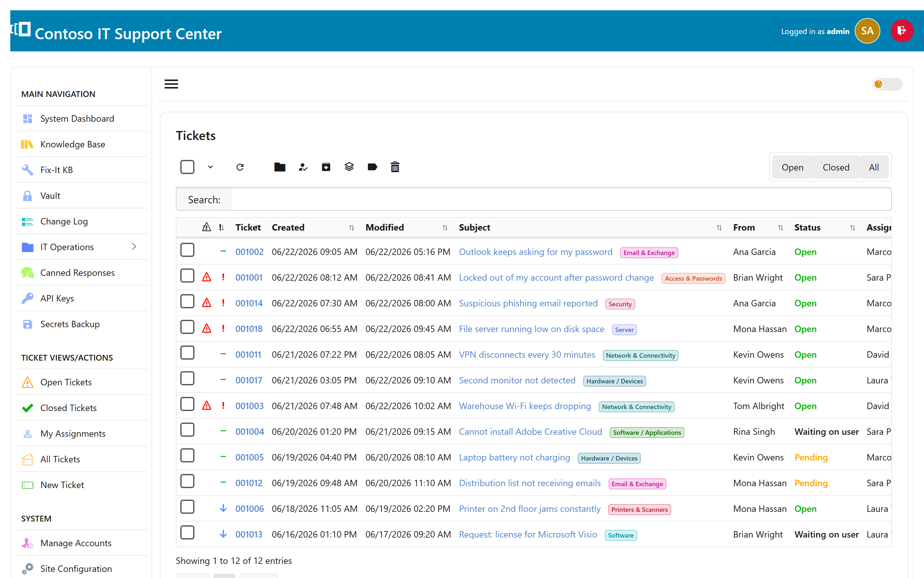Image resolution: width=924 pixels, height=578 pixels.
Task: Select checkbox for ticket 001013
Action: (x=187, y=532)
